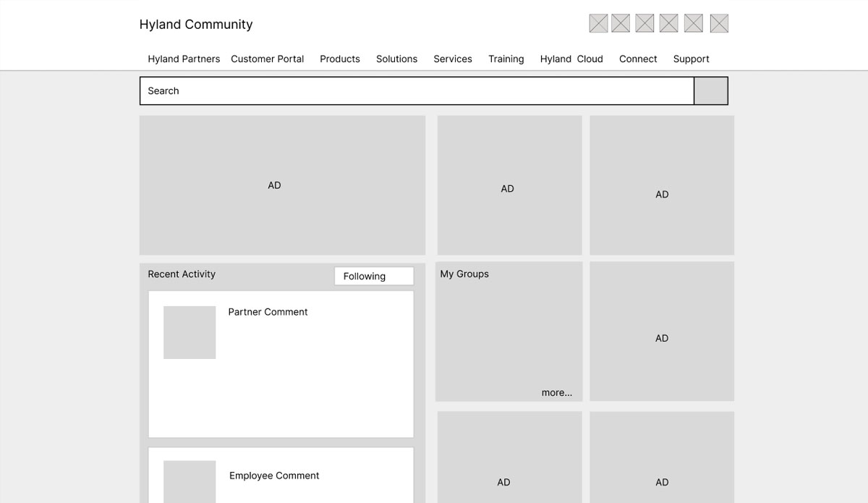The image size is (868, 503).
Task: Click the Partner Comment avatar image
Action: [x=189, y=331]
